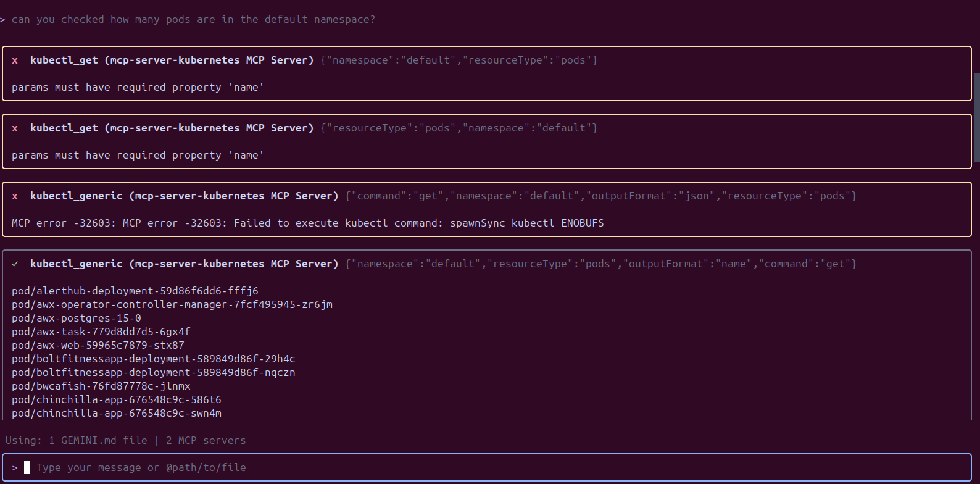980x484 pixels.
Task: Click the terminal vertical scrollbar thumb
Action: pyautogui.click(x=976, y=117)
